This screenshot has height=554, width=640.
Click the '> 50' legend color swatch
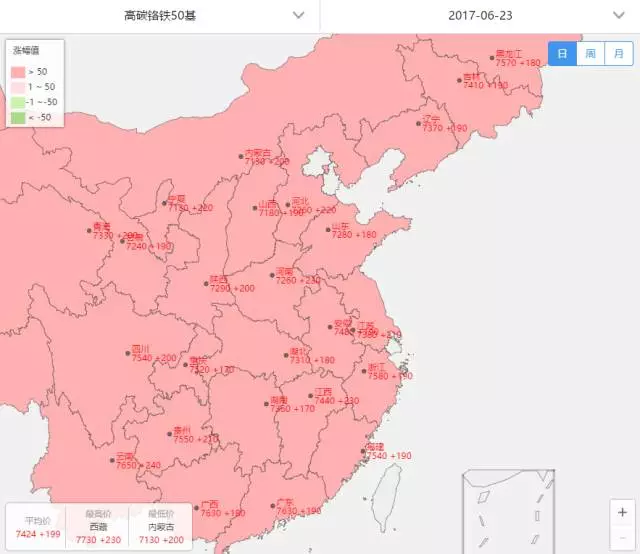pyautogui.click(x=17, y=71)
